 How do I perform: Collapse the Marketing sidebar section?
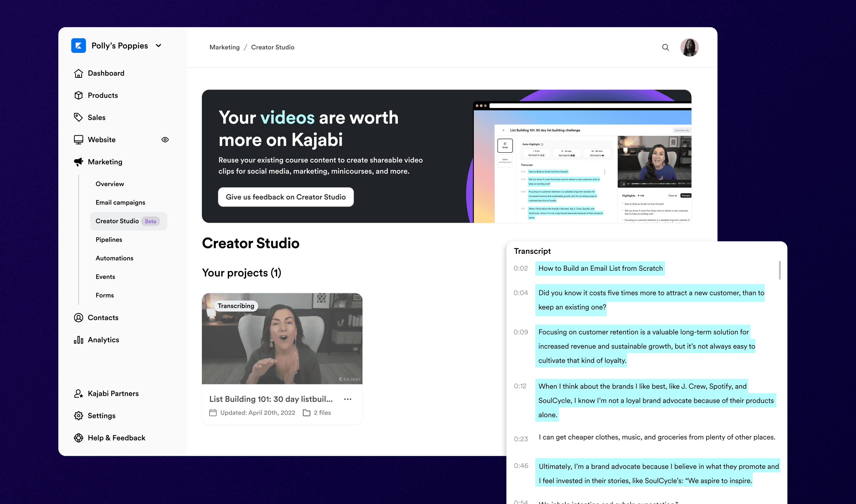105,162
